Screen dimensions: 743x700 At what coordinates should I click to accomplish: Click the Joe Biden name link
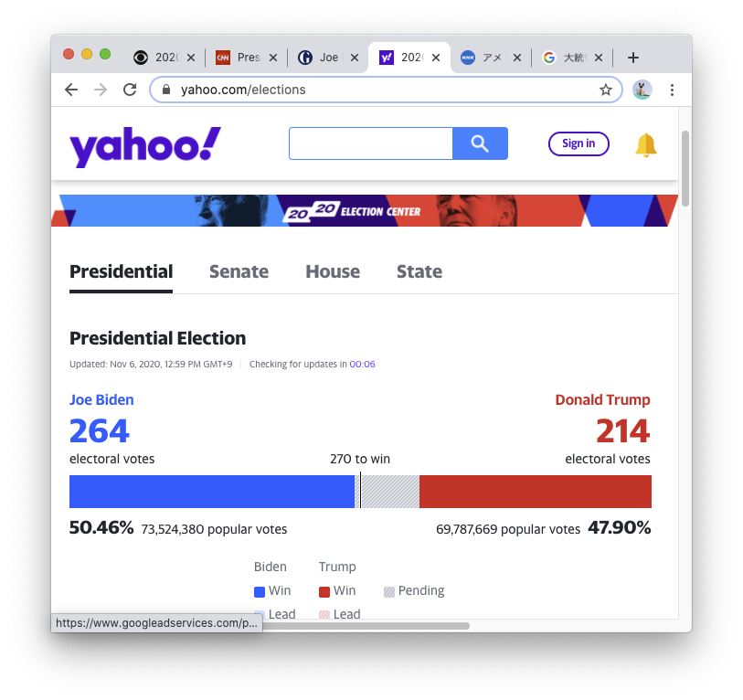[101, 399]
